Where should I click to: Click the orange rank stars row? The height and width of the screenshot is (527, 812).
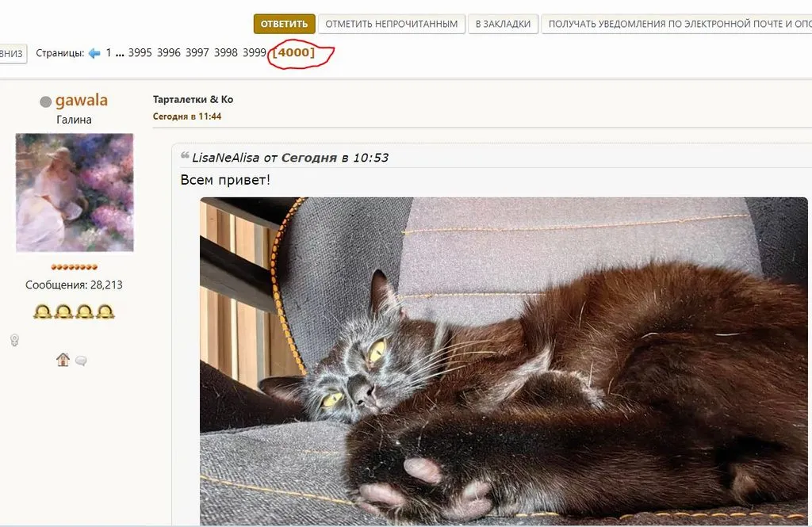pyautogui.click(x=74, y=267)
